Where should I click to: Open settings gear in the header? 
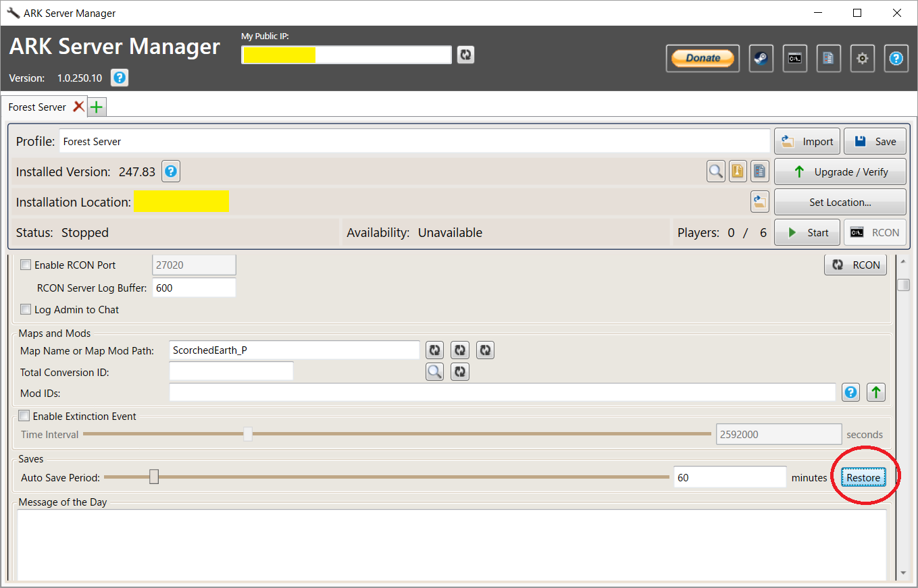click(862, 59)
